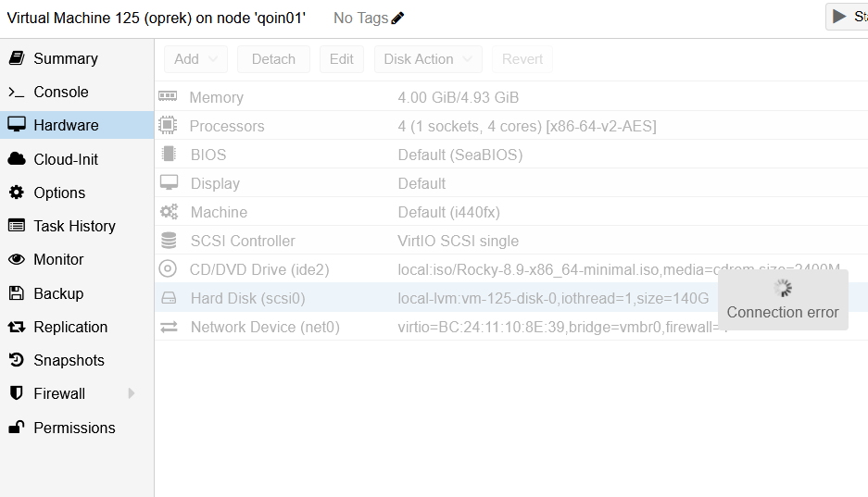Switch to the Hardware tab
The image size is (868, 497).
tap(66, 125)
